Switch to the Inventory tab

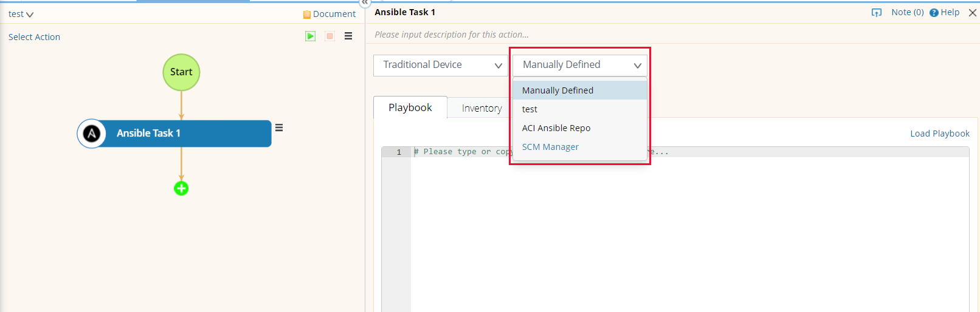click(x=481, y=108)
